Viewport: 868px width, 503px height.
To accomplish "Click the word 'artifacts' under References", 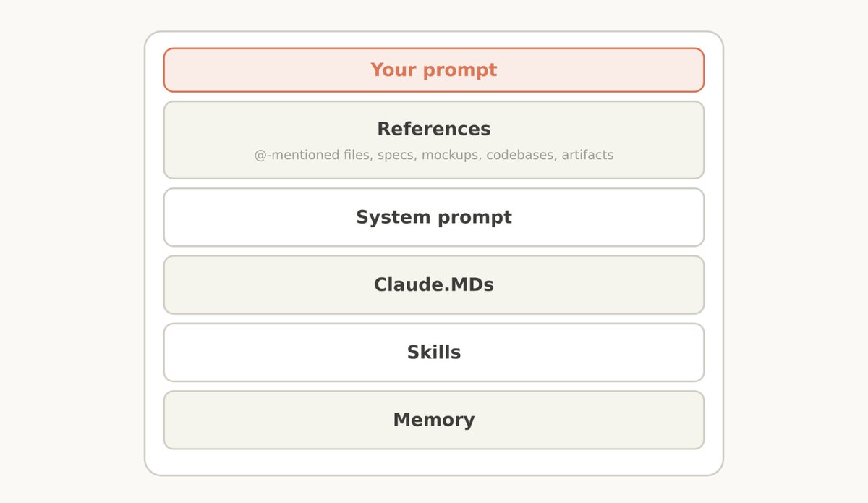I will point(588,155).
